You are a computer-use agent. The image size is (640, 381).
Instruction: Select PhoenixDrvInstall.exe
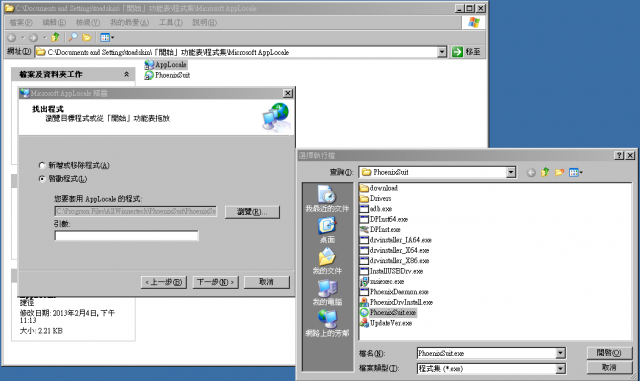pos(396,302)
